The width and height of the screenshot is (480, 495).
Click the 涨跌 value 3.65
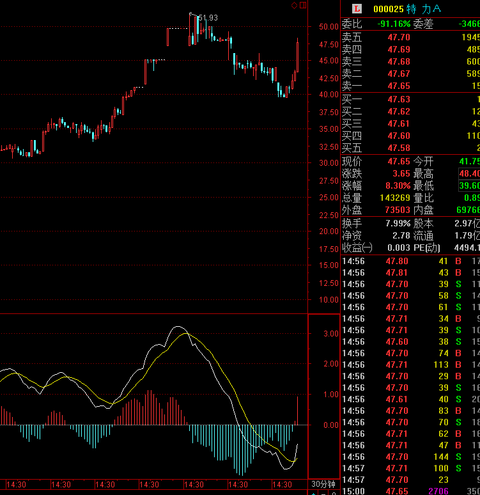tap(401, 174)
